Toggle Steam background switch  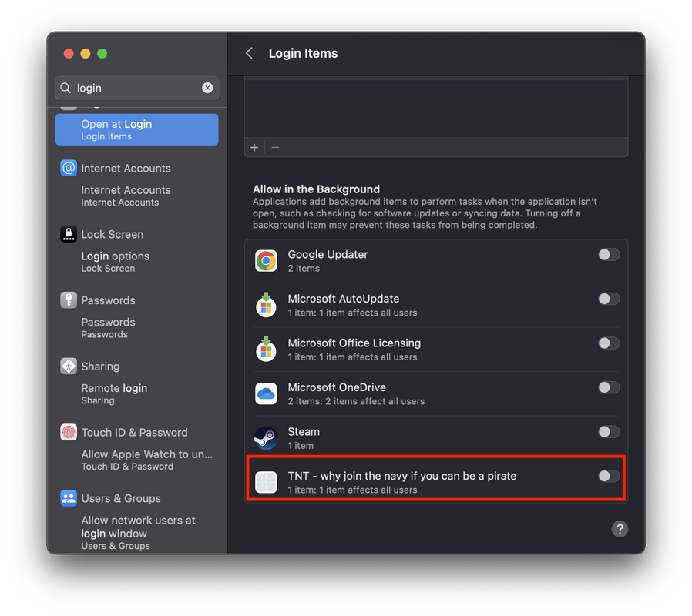click(609, 432)
